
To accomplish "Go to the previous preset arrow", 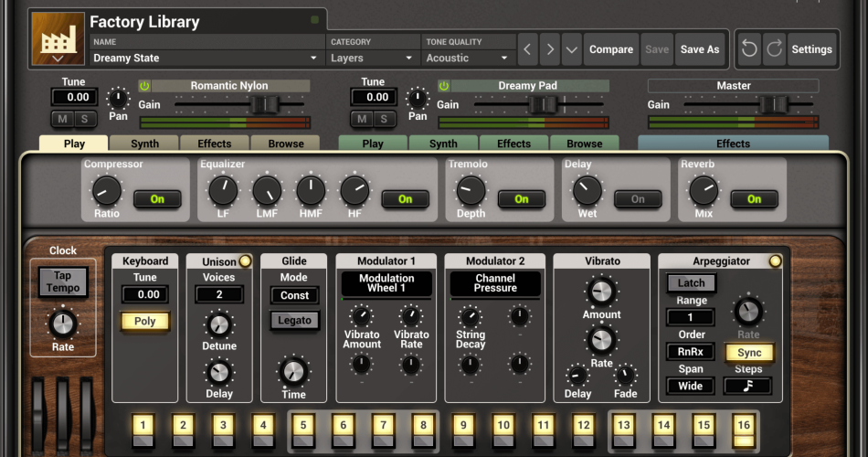I will (528, 49).
